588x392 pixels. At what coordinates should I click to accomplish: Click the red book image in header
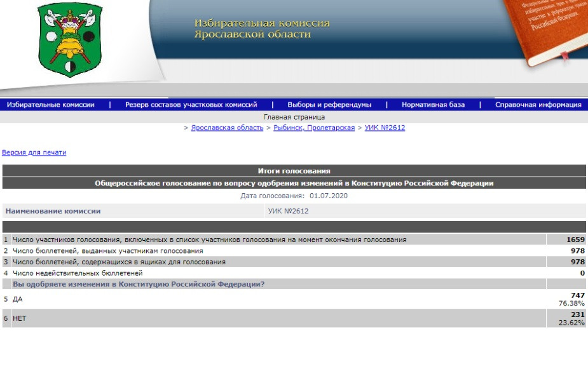(548, 30)
